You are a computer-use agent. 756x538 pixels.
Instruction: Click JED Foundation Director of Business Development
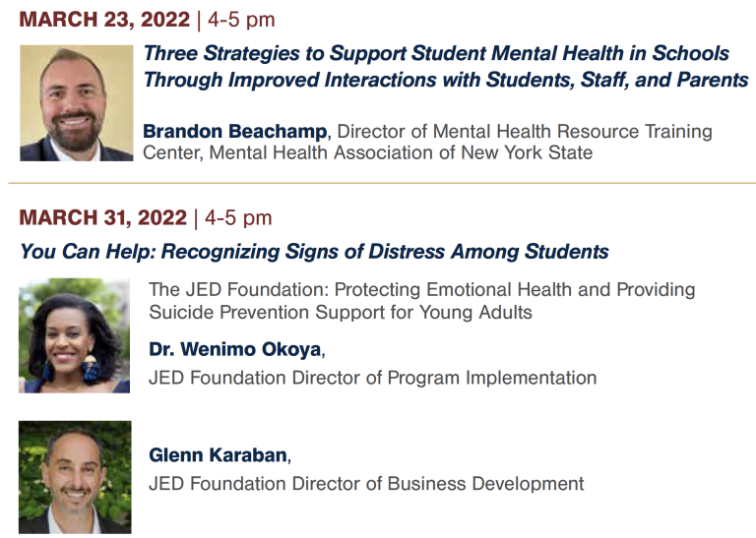click(366, 484)
